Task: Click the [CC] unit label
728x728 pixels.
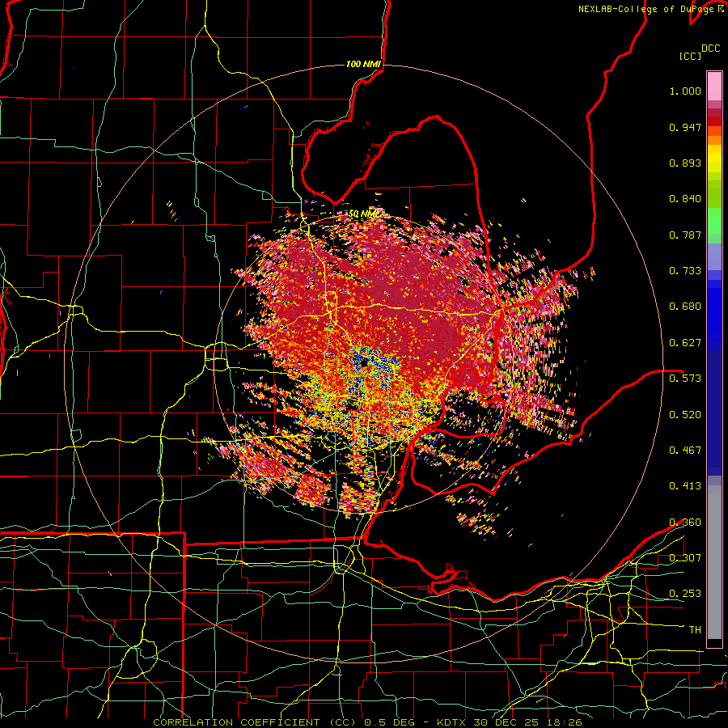Action: click(x=690, y=56)
